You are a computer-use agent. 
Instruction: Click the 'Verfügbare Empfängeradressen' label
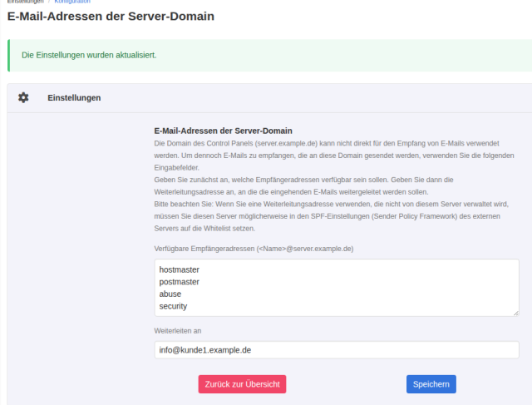click(x=254, y=249)
